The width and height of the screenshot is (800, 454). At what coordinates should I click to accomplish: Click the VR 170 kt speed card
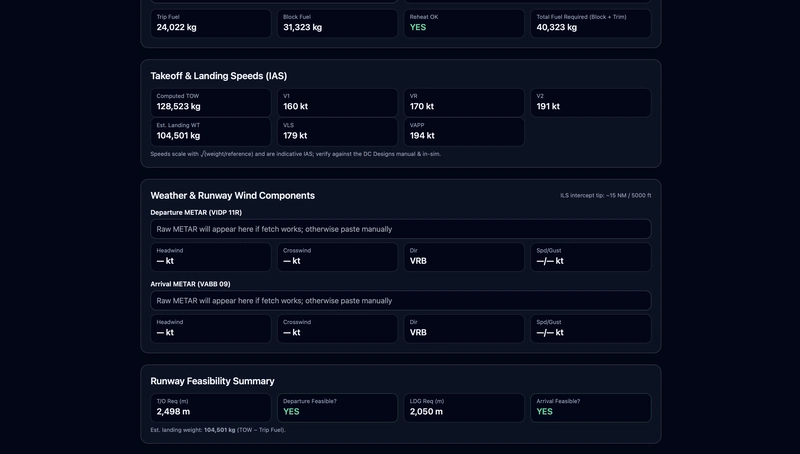[464, 102]
